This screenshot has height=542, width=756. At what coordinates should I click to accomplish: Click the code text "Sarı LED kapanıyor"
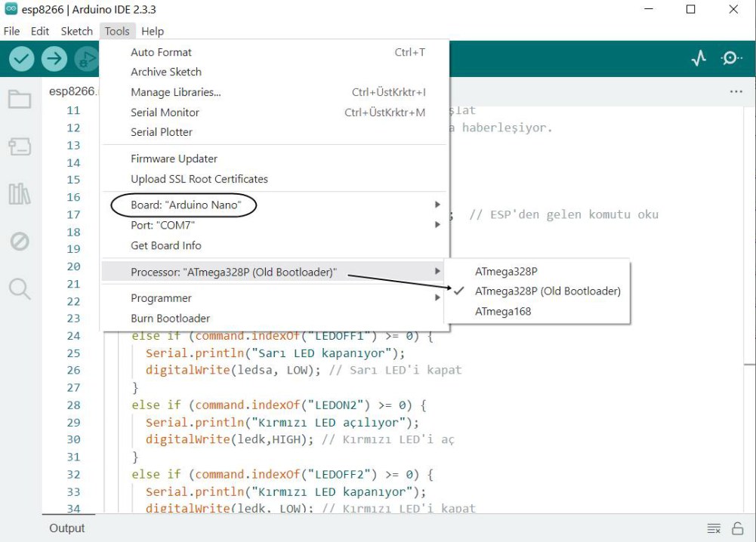[322, 353]
